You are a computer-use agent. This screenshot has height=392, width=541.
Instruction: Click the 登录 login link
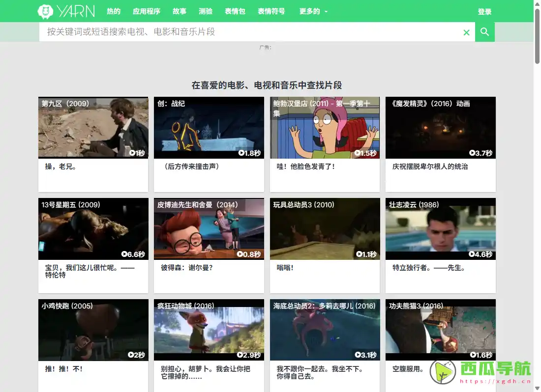tap(484, 12)
